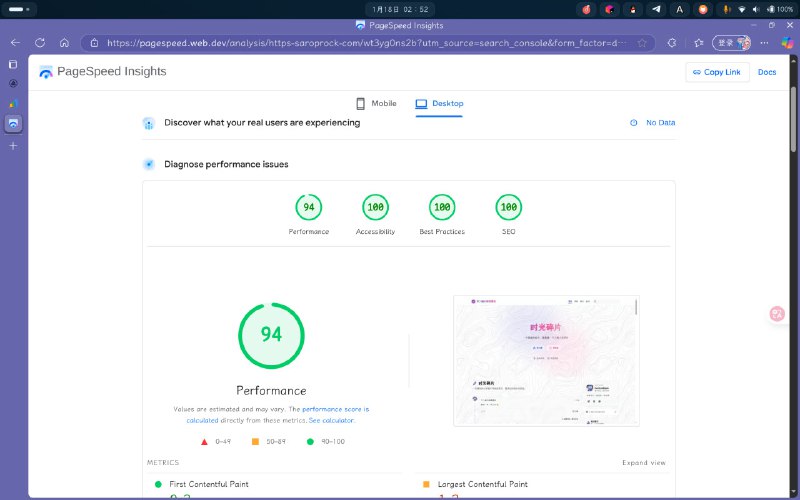This screenshot has height=500, width=800.
Task: Open the Telegram icon in system tray
Action: pyautogui.click(x=656, y=9)
